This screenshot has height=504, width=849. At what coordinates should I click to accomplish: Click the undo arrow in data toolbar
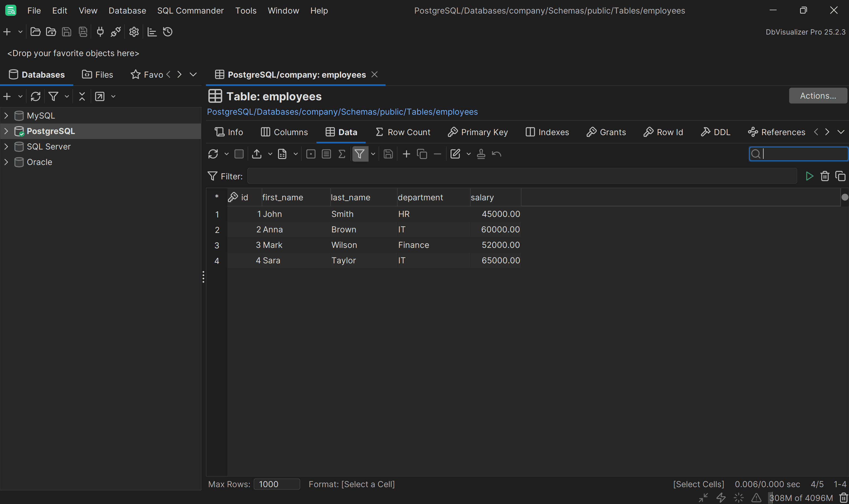tap(497, 154)
